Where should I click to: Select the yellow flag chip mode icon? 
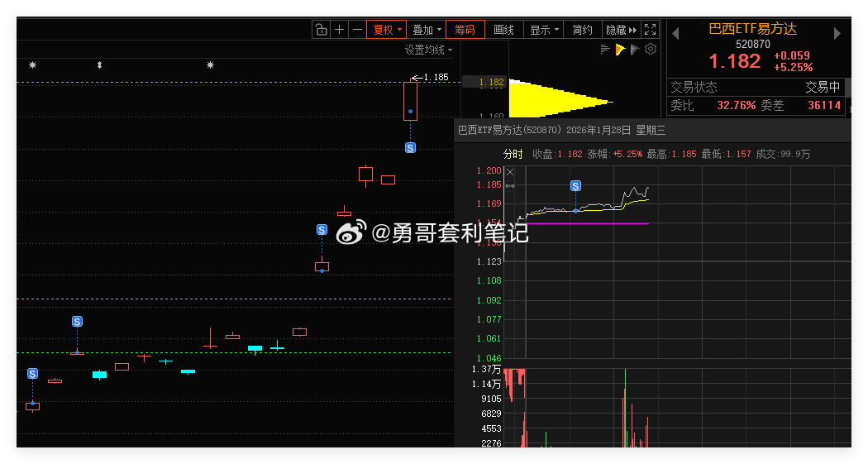(620, 50)
